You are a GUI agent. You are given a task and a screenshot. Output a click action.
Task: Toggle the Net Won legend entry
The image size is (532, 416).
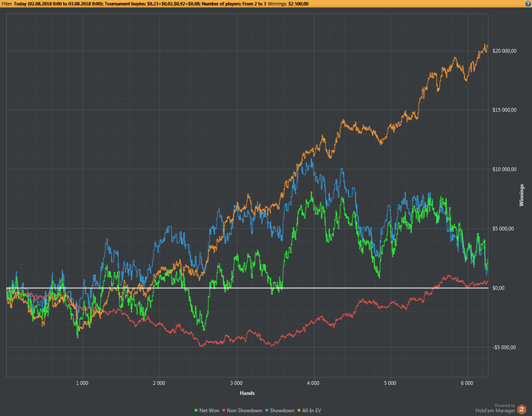207,410
